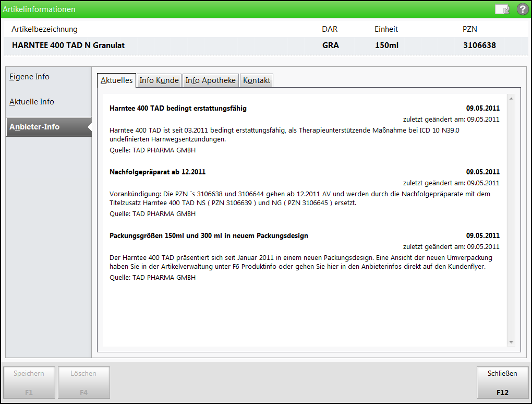Click the 'Harntee 400 TAD bedingt erstattungsfähig' headline
The width and height of the screenshot is (532, 404).
pos(178,108)
